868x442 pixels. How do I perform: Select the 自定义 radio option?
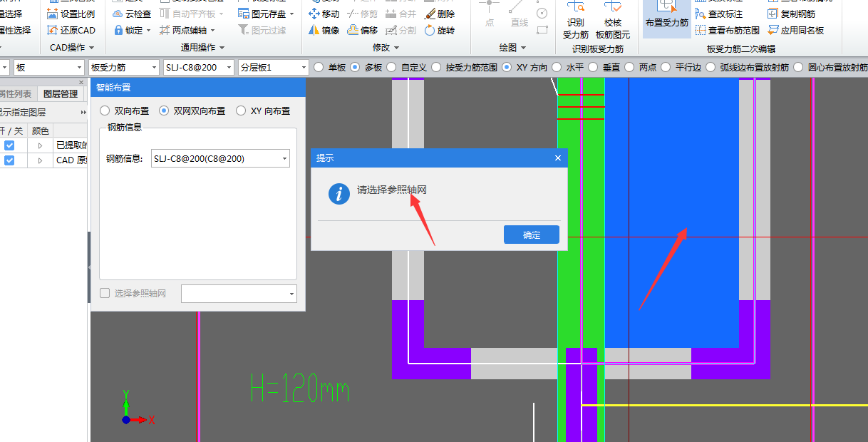(407, 67)
